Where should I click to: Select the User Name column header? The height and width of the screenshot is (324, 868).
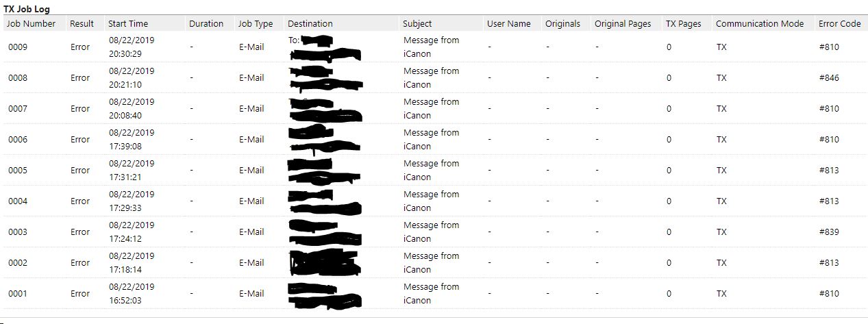tap(508, 23)
